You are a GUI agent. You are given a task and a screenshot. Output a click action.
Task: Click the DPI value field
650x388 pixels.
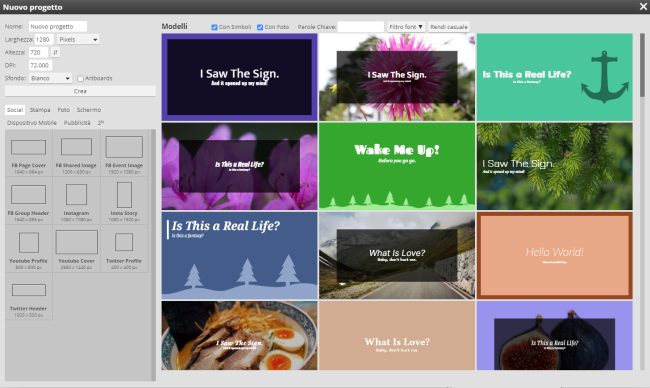pyautogui.click(x=40, y=65)
